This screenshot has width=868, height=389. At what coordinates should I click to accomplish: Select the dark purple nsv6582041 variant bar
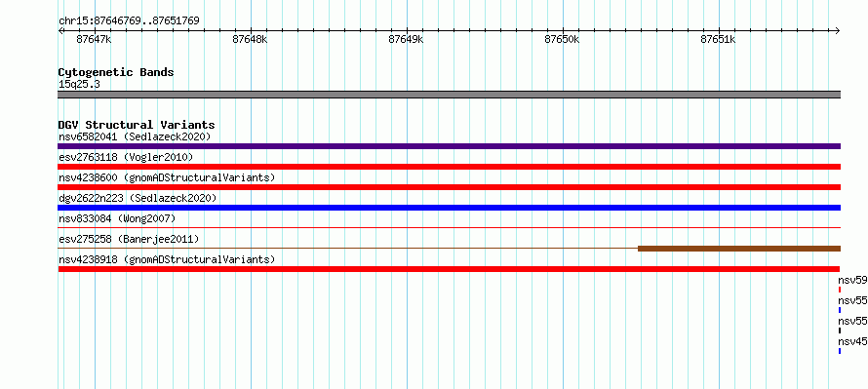tap(449, 146)
